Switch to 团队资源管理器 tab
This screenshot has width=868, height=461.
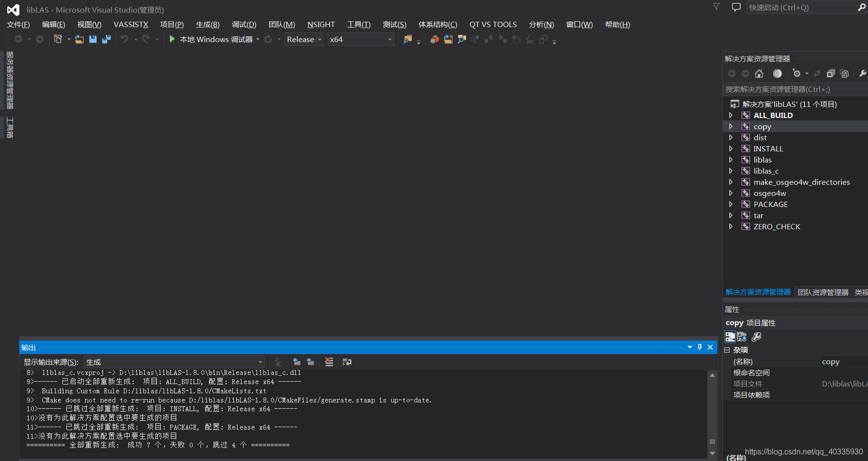pos(823,292)
